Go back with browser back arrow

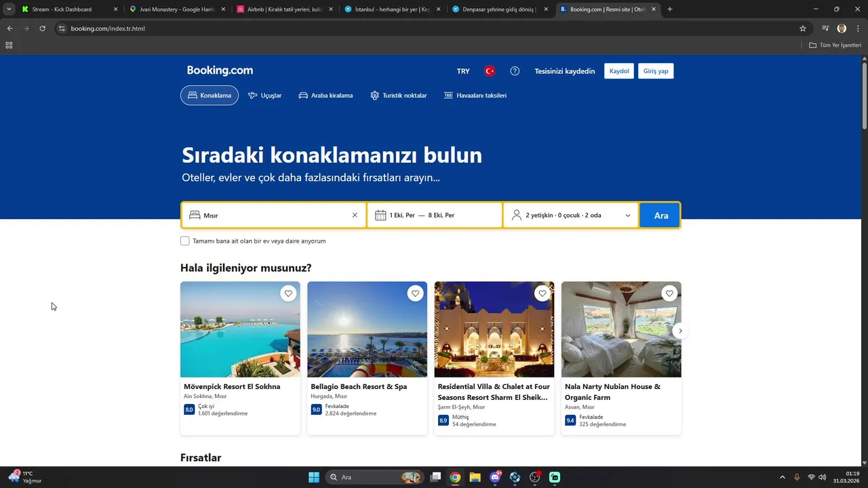[9, 28]
